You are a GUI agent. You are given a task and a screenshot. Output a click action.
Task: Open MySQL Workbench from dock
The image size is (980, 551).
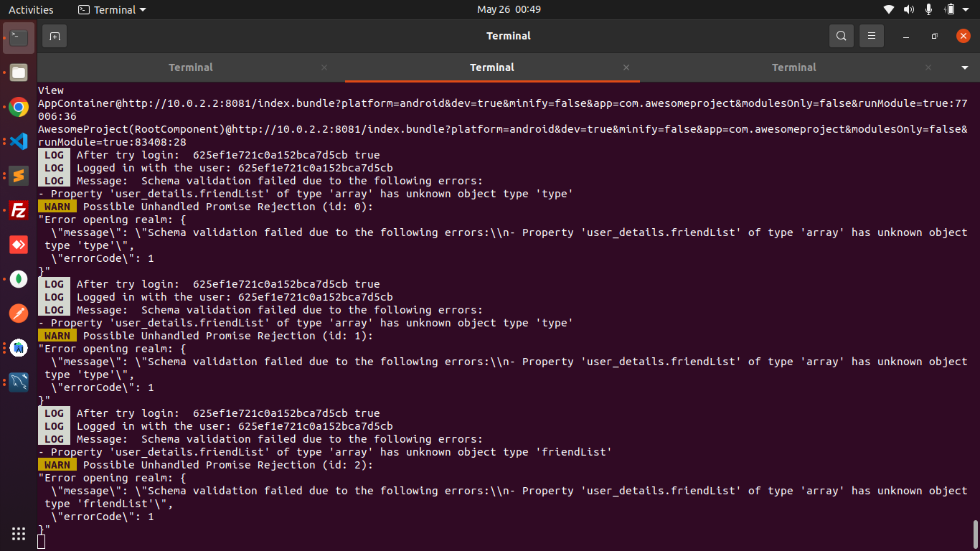[x=19, y=382]
